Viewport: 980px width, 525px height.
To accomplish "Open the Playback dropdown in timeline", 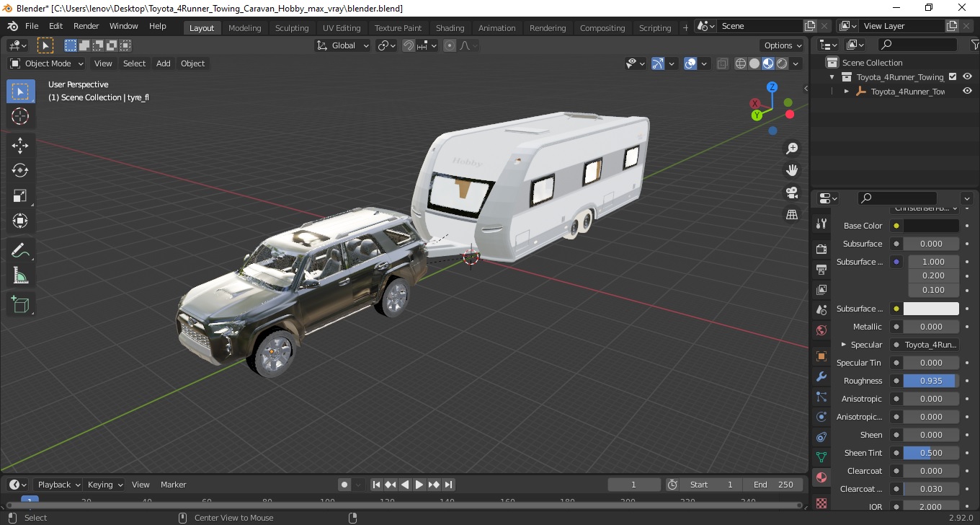I will pyautogui.click(x=58, y=485).
